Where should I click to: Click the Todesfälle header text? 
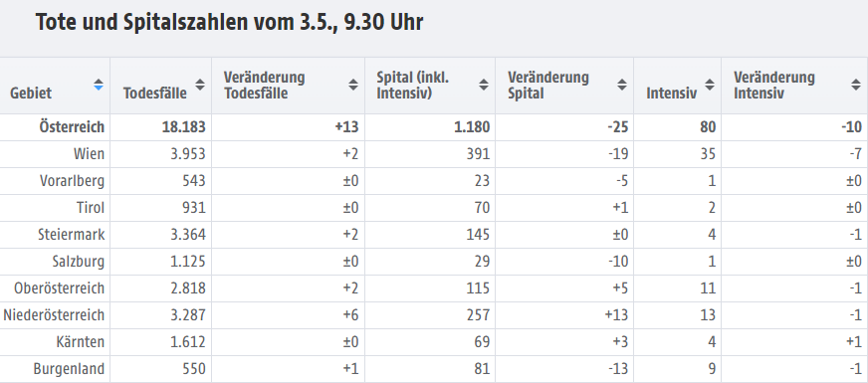tap(155, 93)
